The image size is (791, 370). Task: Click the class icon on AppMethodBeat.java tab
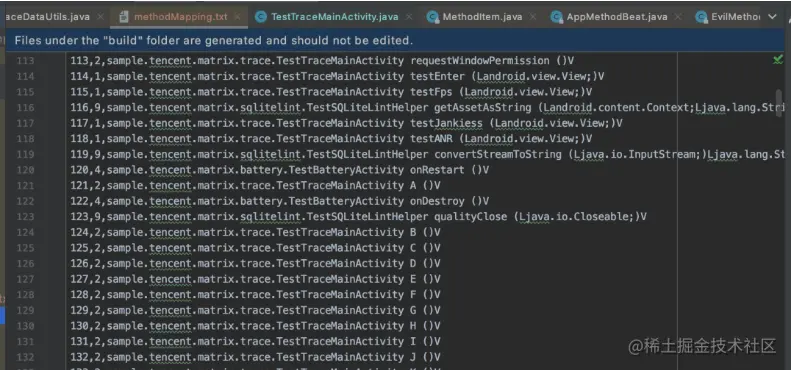point(556,17)
